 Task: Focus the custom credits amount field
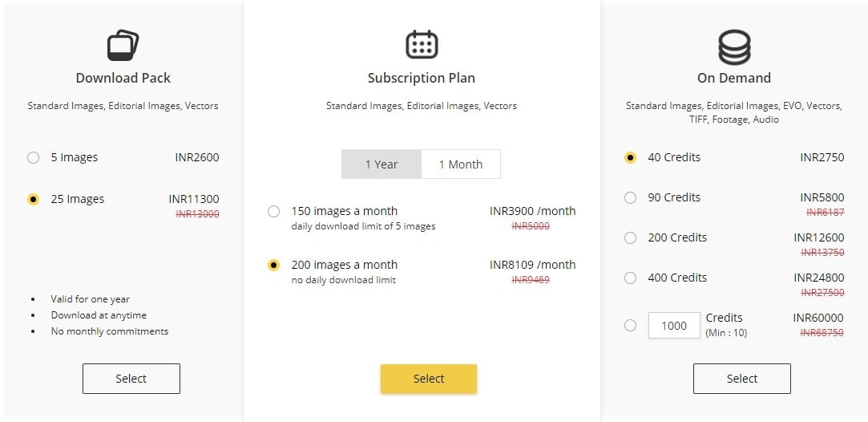click(x=674, y=325)
